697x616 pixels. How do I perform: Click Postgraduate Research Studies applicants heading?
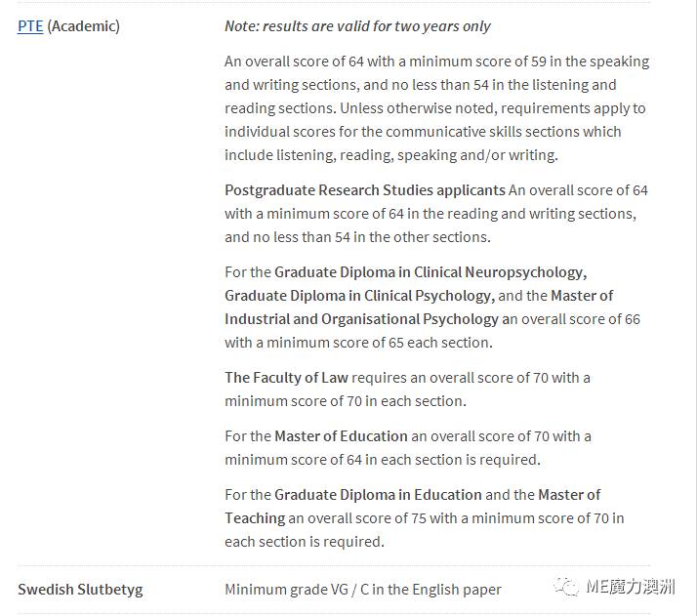(365, 190)
